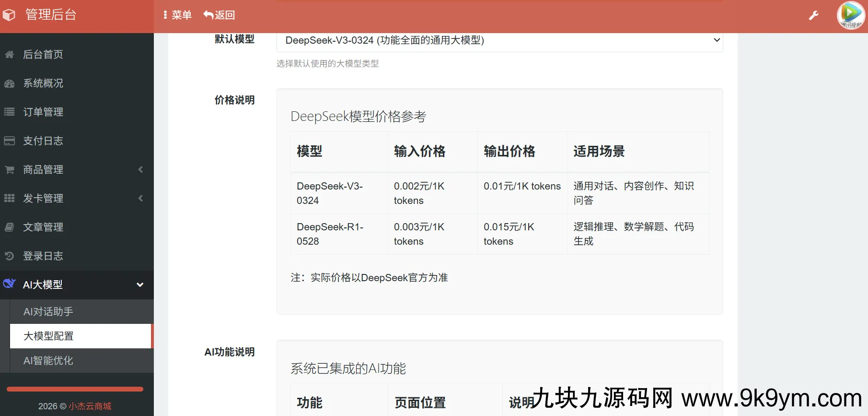This screenshot has height=416, width=868.
Task: Expand the 发卡管理 submenu arrow
Action: click(140, 199)
